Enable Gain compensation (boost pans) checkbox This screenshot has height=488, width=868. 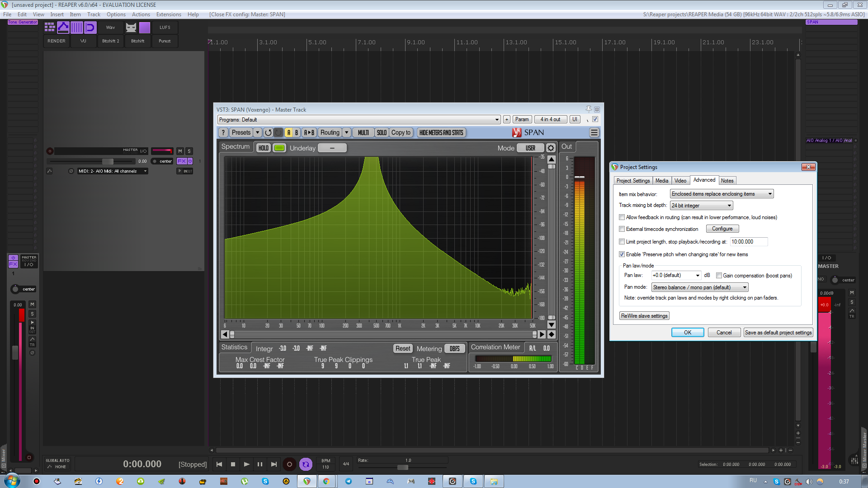tap(719, 276)
